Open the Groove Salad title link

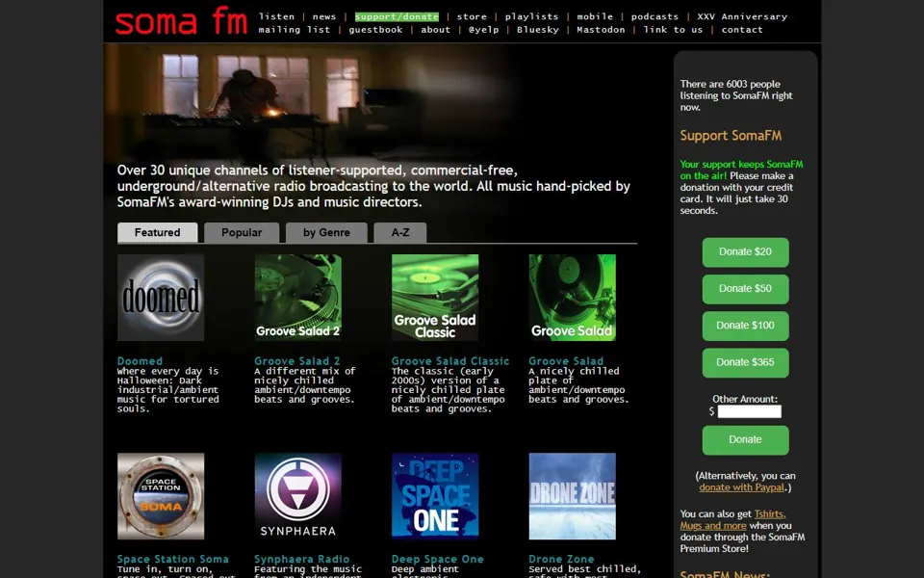point(566,361)
